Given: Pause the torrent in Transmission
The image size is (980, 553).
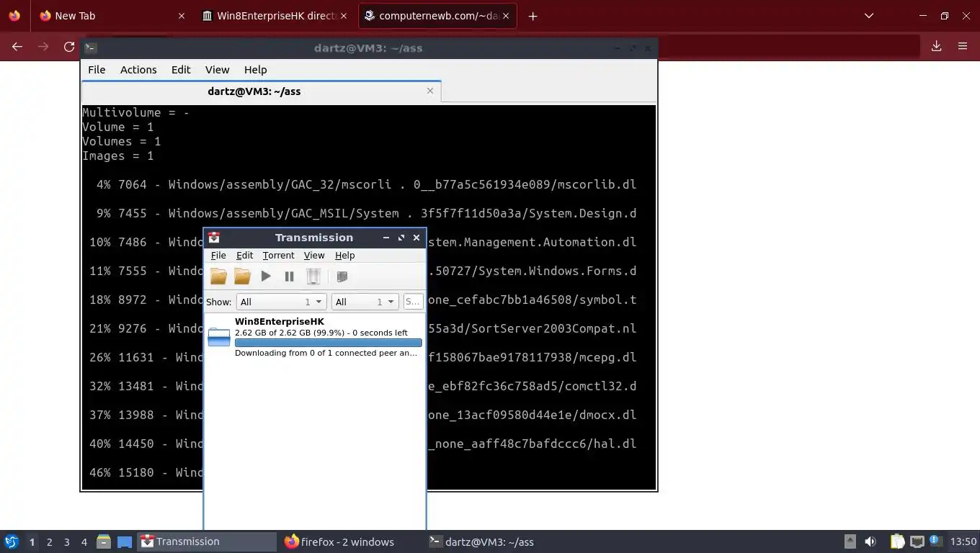Looking at the screenshot, I should (289, 276).
